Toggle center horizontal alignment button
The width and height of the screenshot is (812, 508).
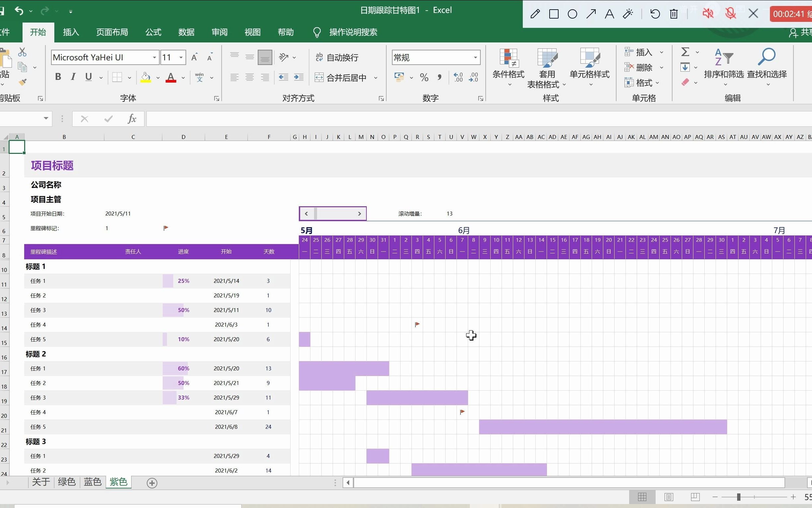tap(249, 78)
